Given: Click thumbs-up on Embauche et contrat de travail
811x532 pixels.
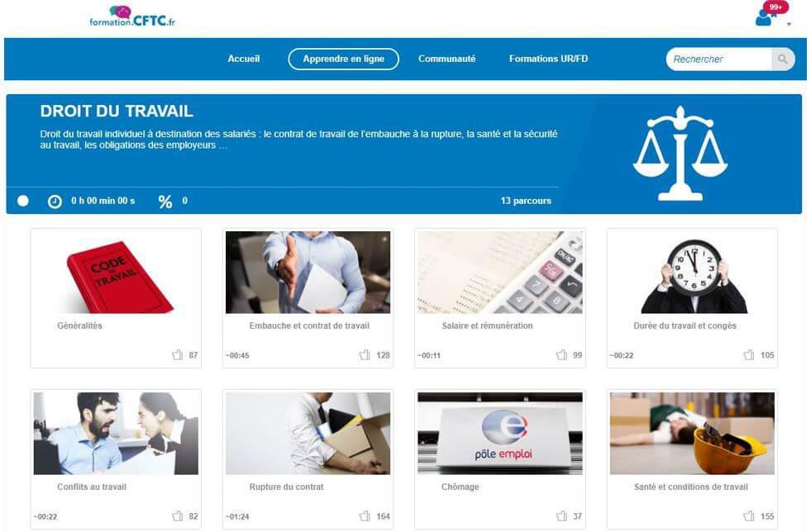Looking at the screenshot, I should click(365, 354).
